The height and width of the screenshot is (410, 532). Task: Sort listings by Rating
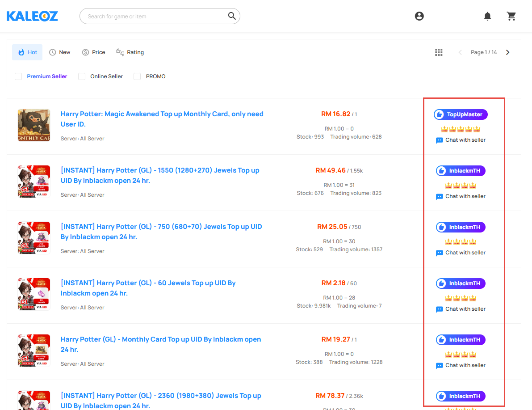[x=130, y=52]
